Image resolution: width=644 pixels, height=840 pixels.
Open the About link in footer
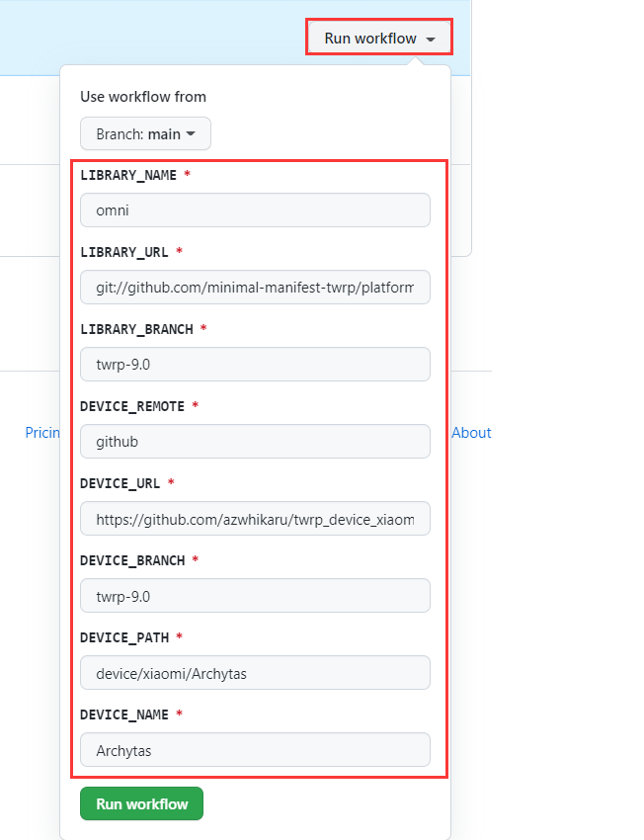pyautogui.click(x=471, y=433)
